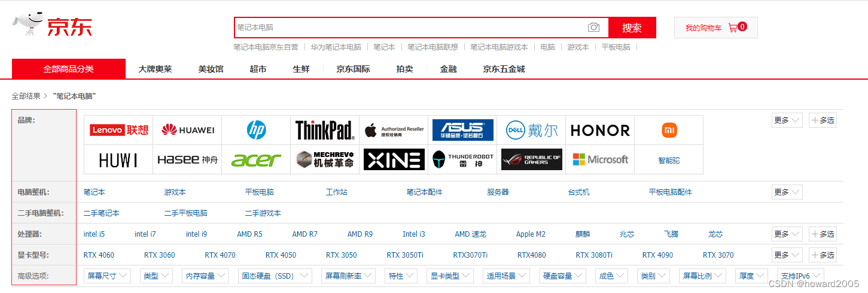
Task: Open the 屏幕比例 dropdown
Action: coord(703,276)
